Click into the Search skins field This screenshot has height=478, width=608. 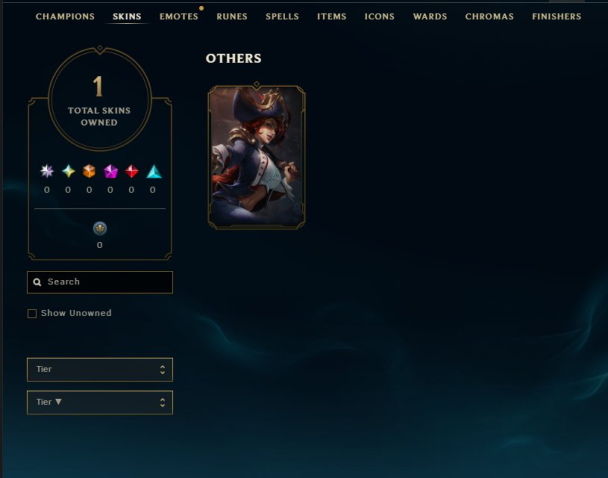click(x=100, y=282)
